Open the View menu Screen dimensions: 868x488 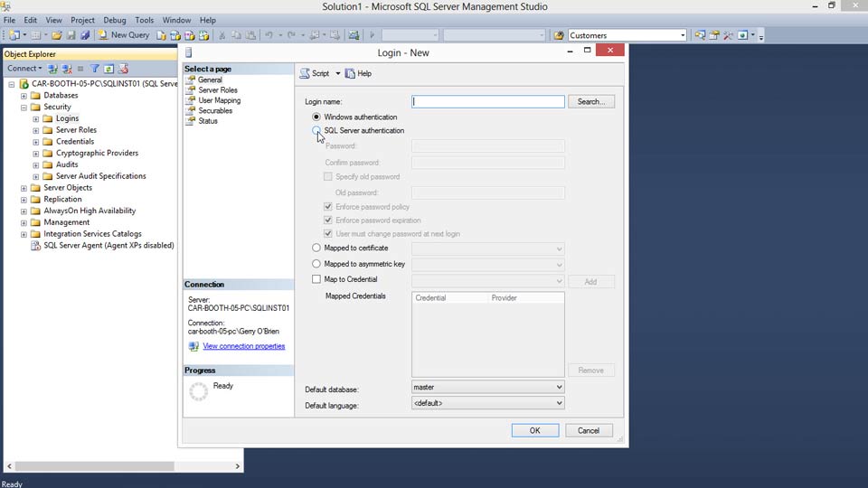point(53,20)
